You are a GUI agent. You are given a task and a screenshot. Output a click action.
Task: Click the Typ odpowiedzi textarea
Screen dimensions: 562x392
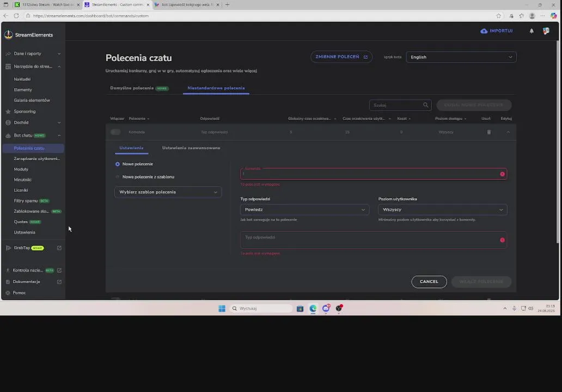pos(374,240)
